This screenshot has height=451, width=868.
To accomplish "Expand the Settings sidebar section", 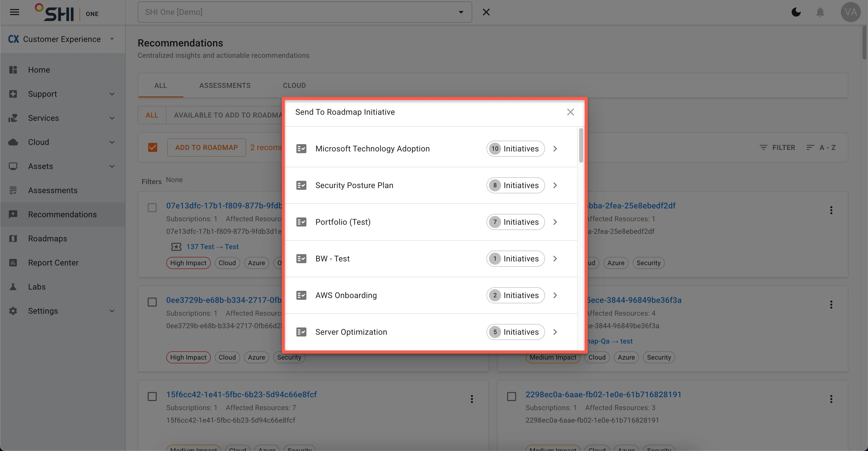I will (112, 311).
